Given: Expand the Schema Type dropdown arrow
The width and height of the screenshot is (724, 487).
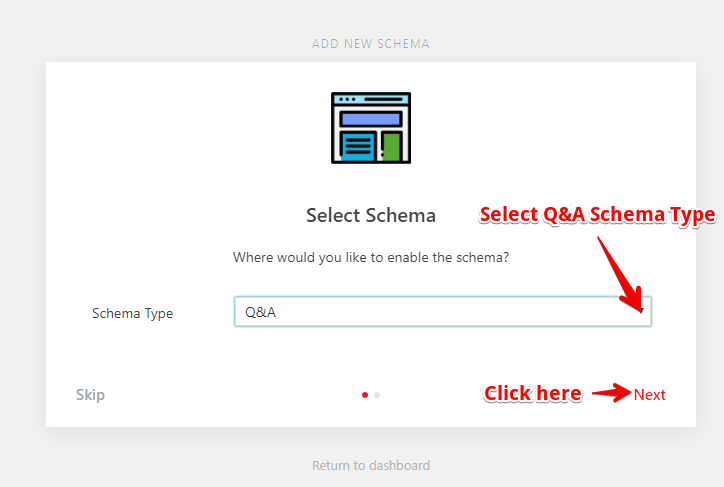Looking at the screenshot, I should (641, 312).
